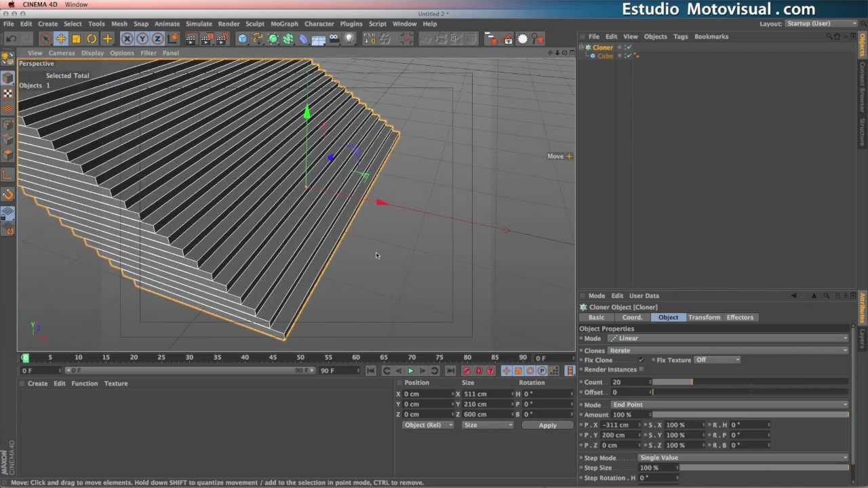Screen dimensions: 868x488
Task: Play the animation forwards
Action: [410, 371]
